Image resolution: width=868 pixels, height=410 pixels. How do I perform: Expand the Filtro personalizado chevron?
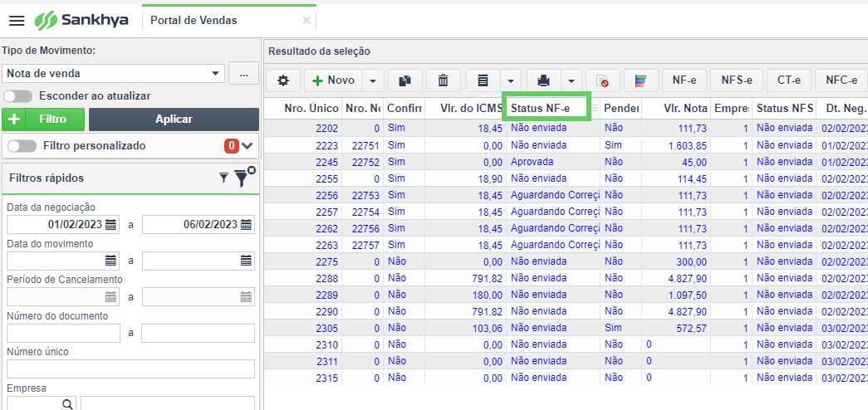coord(247,146)
